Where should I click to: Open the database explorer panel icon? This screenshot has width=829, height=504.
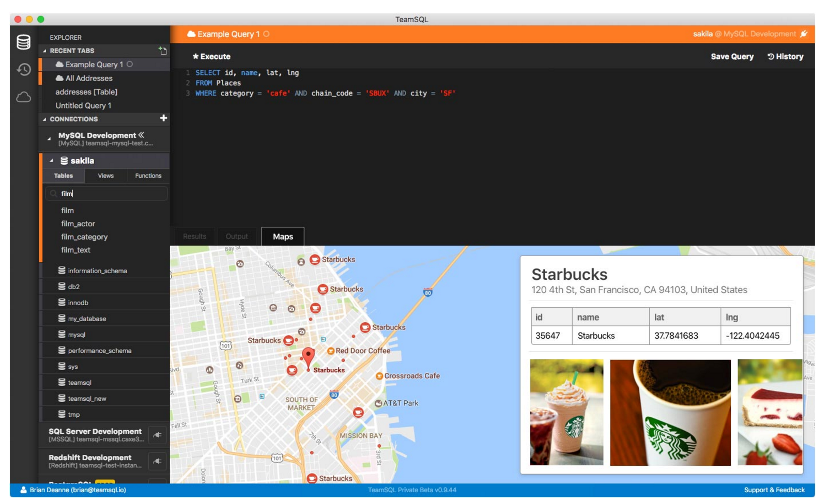23,42
